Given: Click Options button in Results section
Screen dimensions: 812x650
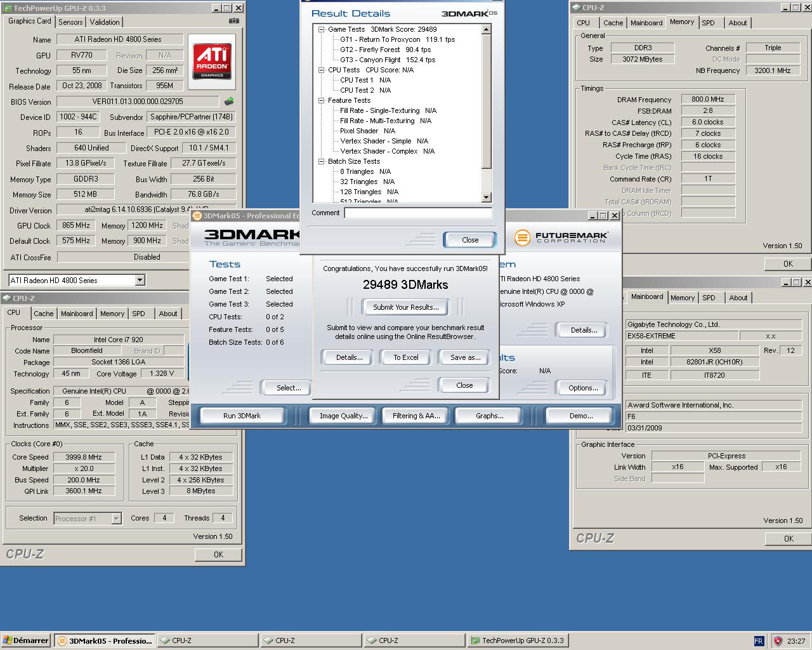Looking at the screenshot, I should click(583, 388).
